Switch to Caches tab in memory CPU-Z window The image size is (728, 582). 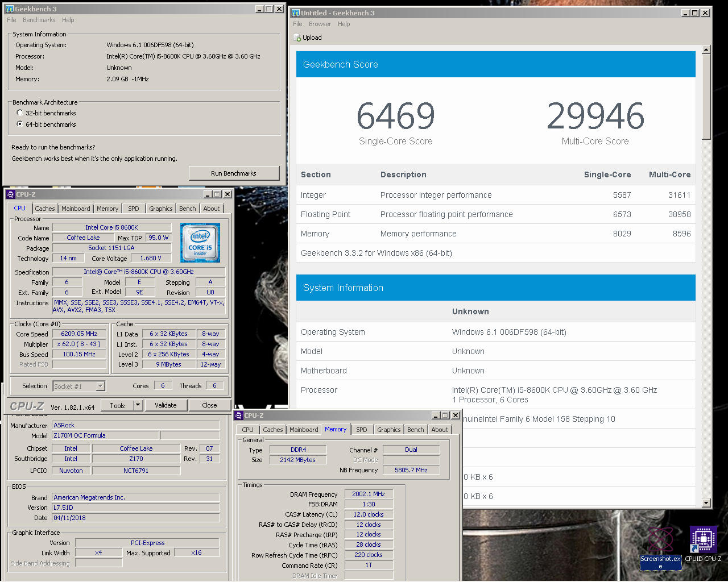(x=273, y=430)
